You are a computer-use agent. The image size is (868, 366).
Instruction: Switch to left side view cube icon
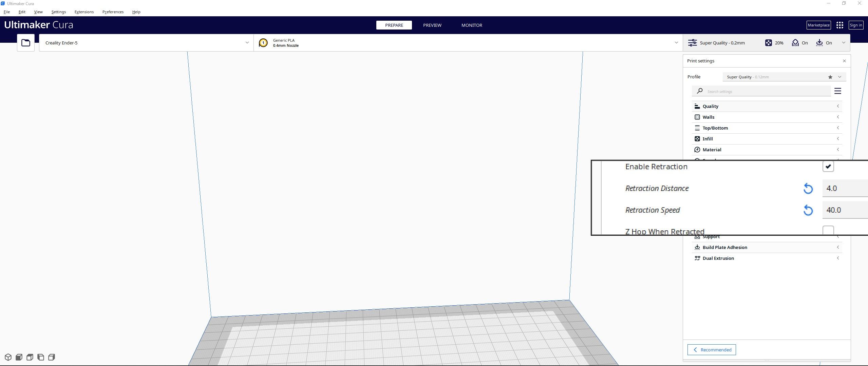tap(41, 357)
